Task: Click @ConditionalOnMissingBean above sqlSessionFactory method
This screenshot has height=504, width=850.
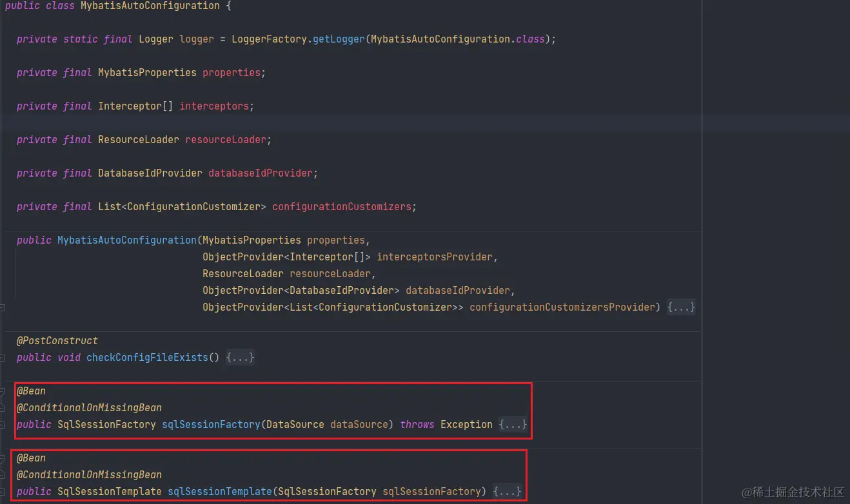Action: pos(89,408)
